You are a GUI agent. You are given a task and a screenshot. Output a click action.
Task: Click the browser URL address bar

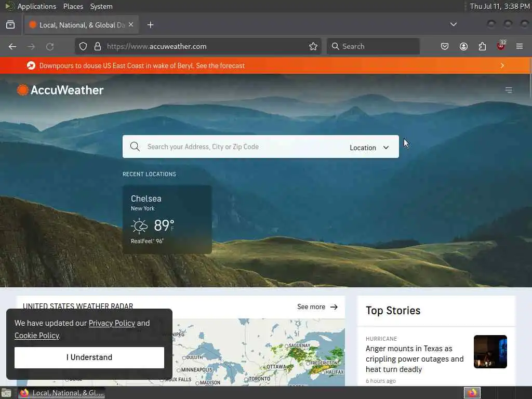pyautogui.click(x=198, y=46)
